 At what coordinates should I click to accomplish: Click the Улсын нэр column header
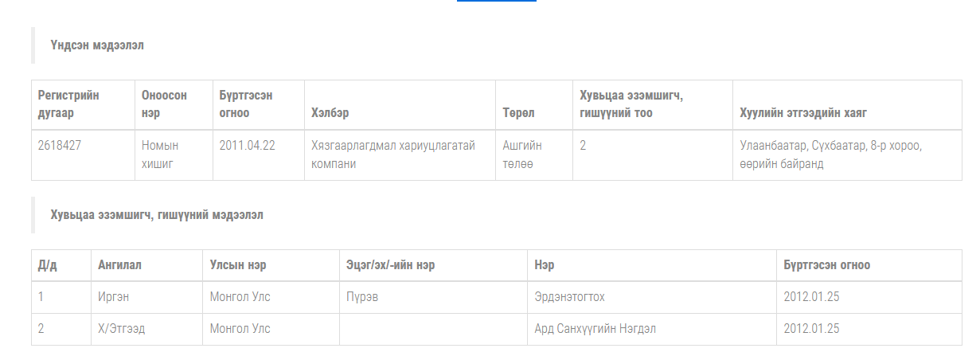[x=237, y=265]
